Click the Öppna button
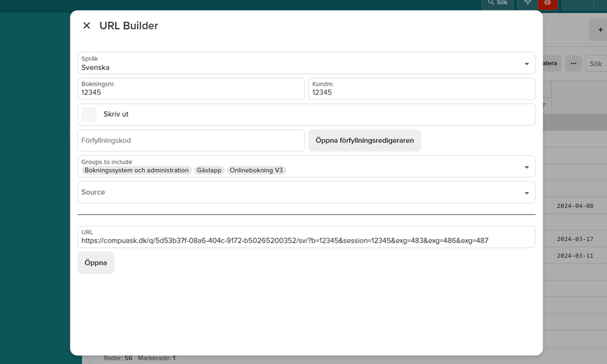Viewport: 607px width, 364px height. (x=96, y=263)
